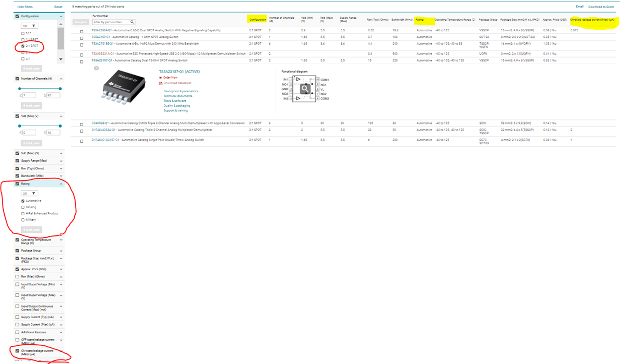This screenshot has height=364, width=620.
Task: Uncheck the Automotive rating option
Action: tap(23, 201)
